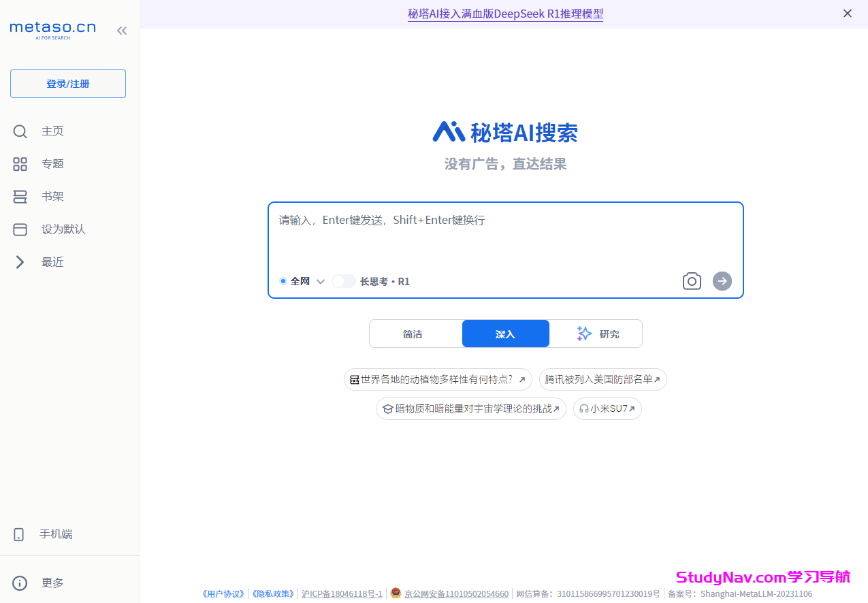Open the DeepSeek R1 announcement link
868x603 pixels.
505,14
